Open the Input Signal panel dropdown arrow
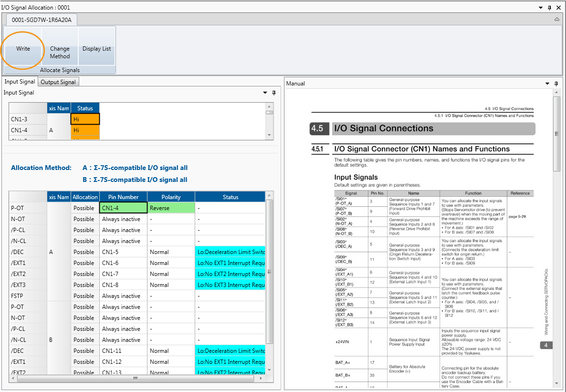The image size is (566, 392). [x=265, y=93]
